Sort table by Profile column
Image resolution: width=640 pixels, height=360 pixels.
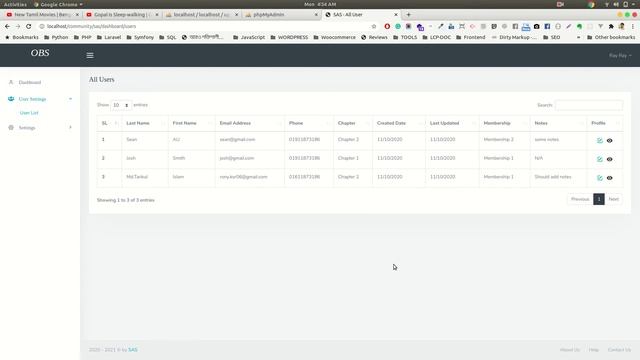605,123
